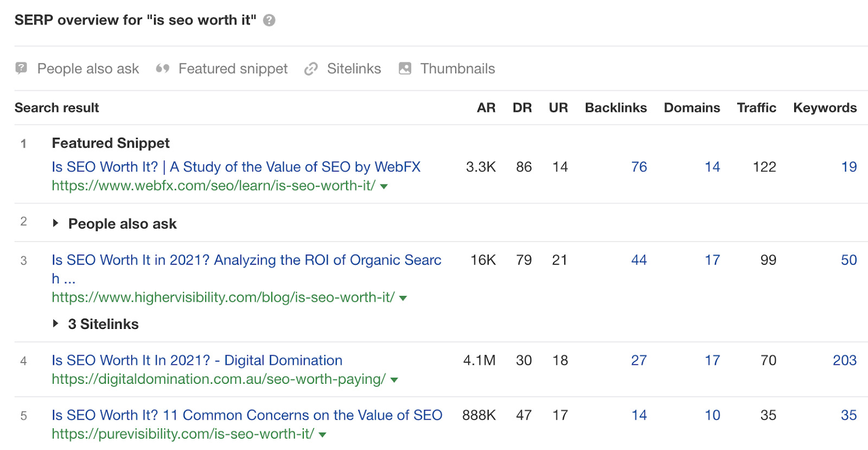Click the 27 backlinks value for Digital Domination
Screen dimensions: 868x450
[639, 360]
